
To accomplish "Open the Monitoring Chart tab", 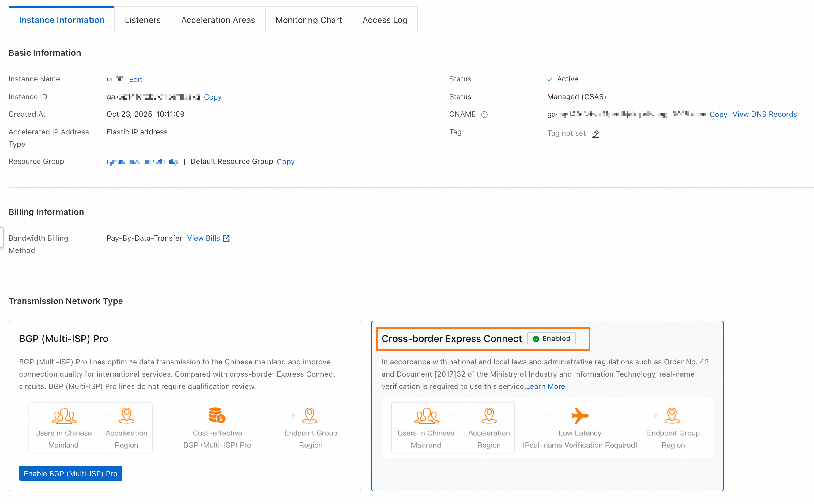I will click(309, 20).
